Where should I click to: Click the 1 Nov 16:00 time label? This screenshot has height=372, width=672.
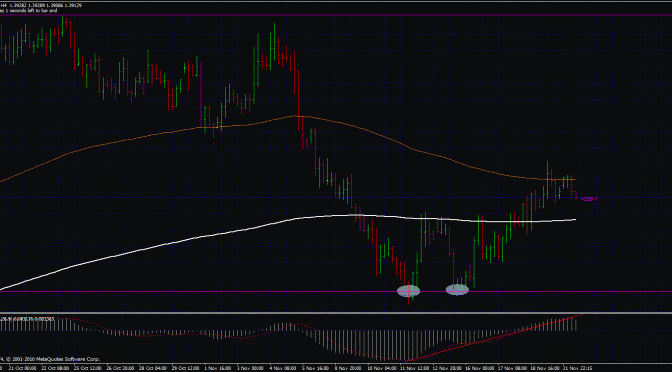[218, 368]
